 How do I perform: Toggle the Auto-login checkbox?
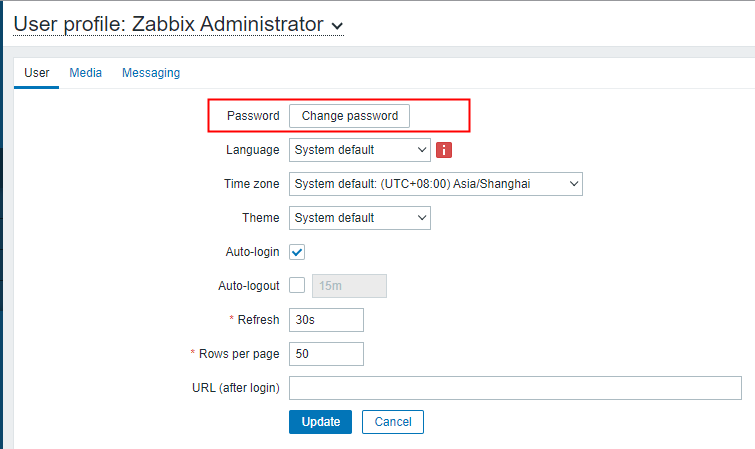(297, 252)
